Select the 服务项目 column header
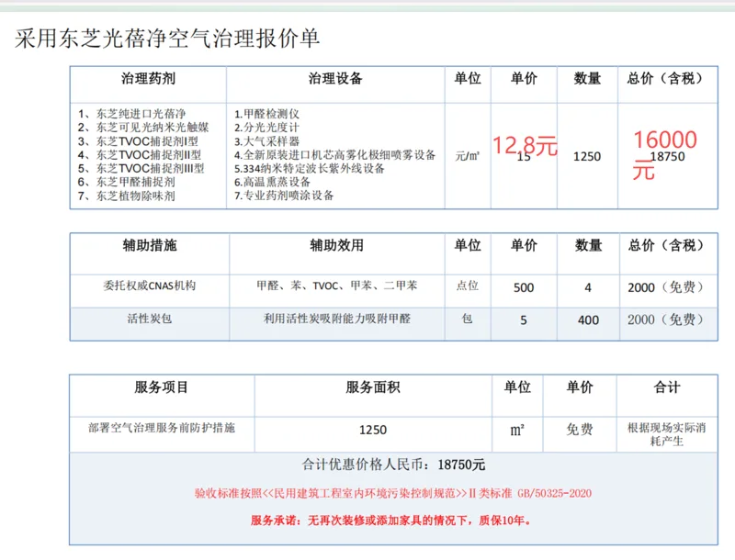 tap(162, 387)
